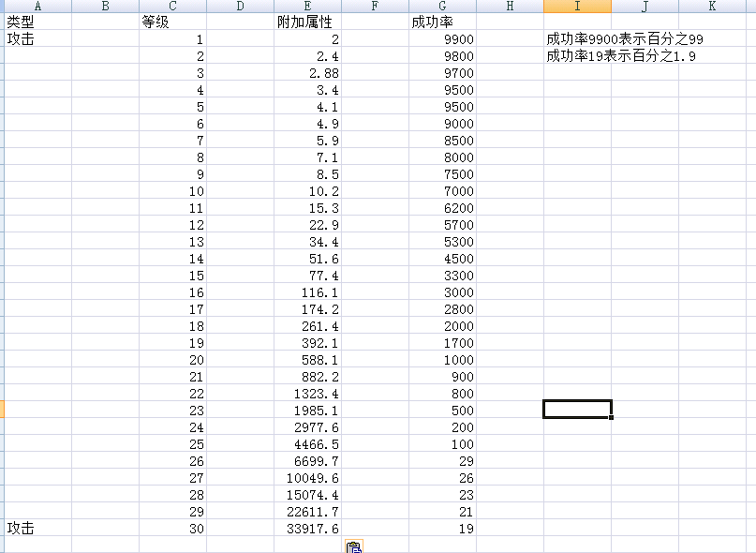The height and width of the screenshot is (553, 756).
Task: Select the 成功率 heading cell in column G
Action: [x=432, y=22]
